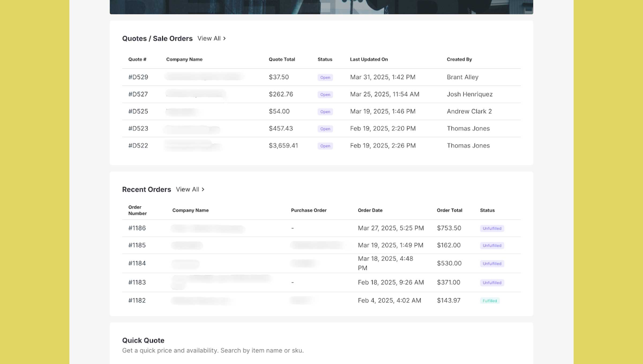Click the Fulfilled badge on order #1182

point(489,301)
